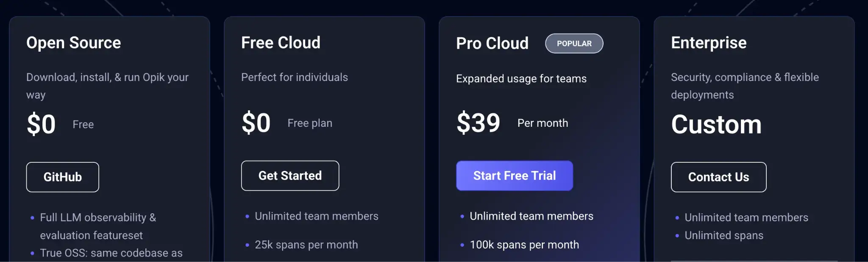868x262 pixels.
Task: Click 'Perfect for individuals' description
Action: (x=295, y=77)
